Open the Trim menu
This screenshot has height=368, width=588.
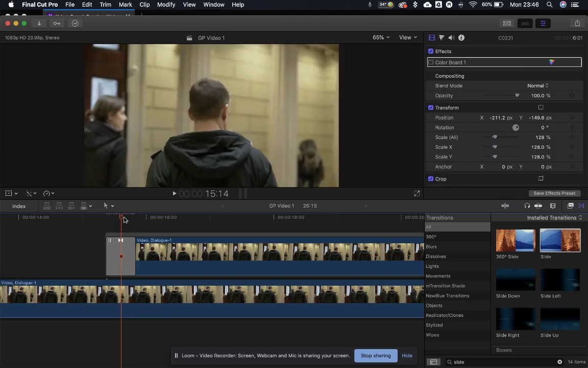105,5
